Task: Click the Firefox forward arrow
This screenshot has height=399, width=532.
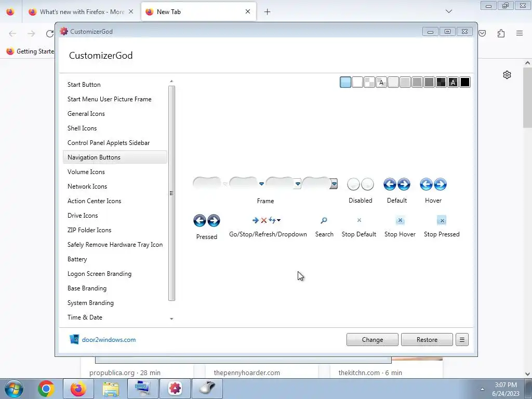Action: coord(31,33)
